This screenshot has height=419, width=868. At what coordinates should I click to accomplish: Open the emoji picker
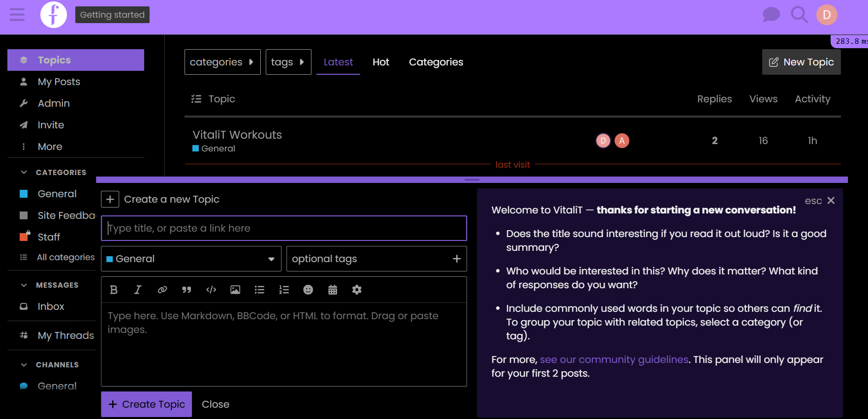pyautogui.click(x=308, y=290)
